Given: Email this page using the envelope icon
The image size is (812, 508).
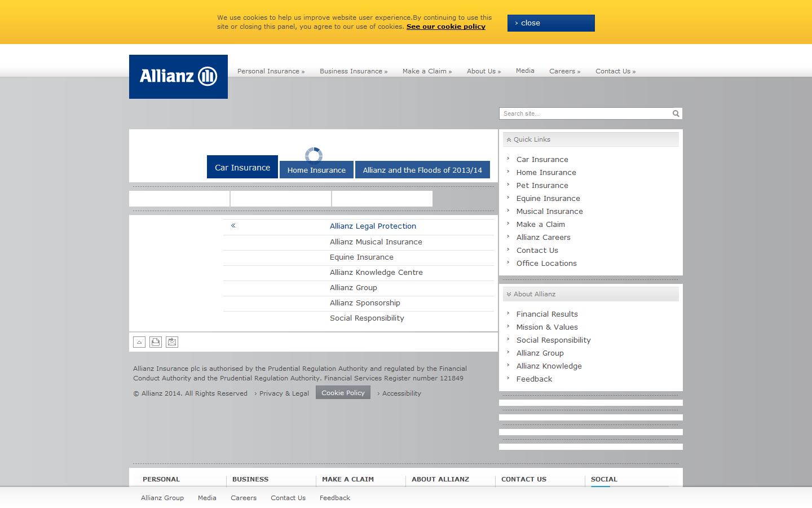Looking at the screenshot, I should pyautogui.click(x=171, y=341).
